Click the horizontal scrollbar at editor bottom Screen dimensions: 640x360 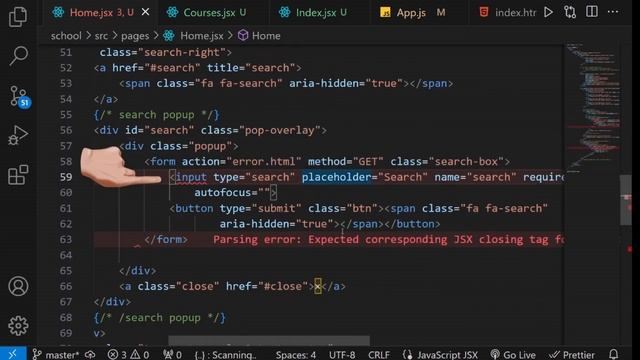[269, 340]
